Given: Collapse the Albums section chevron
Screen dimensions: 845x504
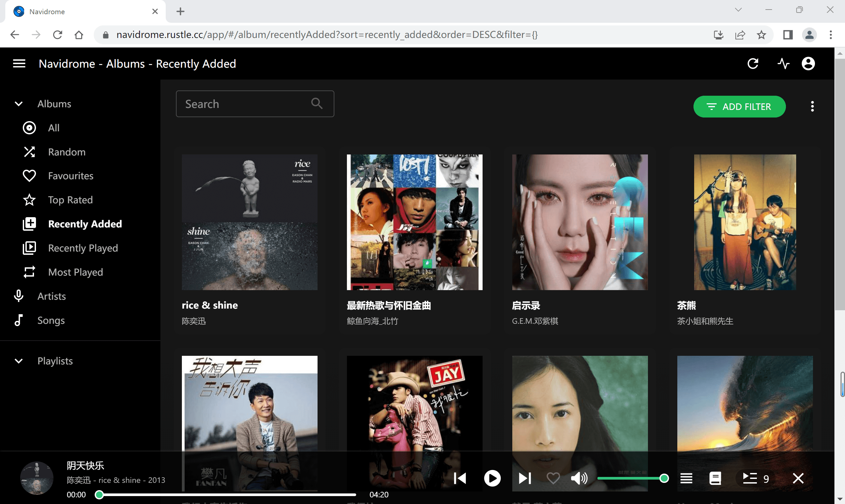Looking at the screenshot, I should click(x=19, y=104).
